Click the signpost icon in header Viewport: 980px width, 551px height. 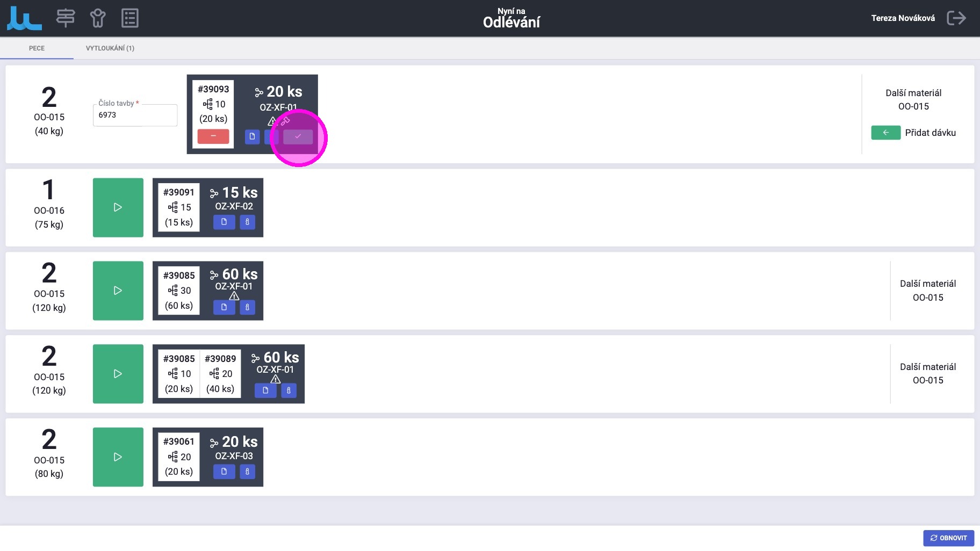click(x=66, y=18)
